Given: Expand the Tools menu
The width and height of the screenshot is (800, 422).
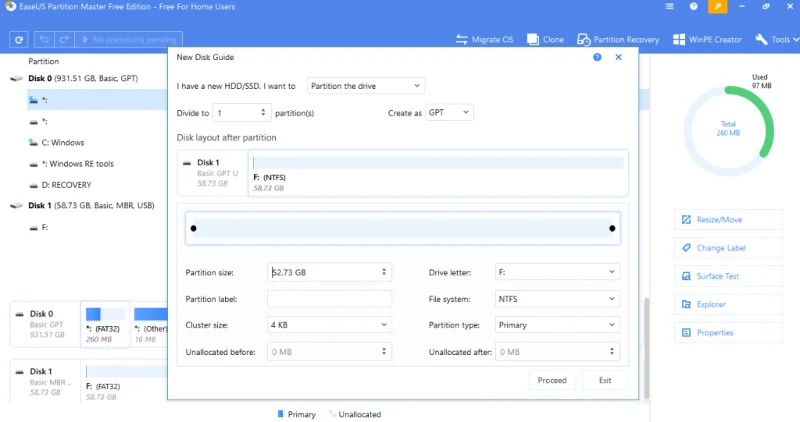Looking at the screenshot, I should point(777,39).
